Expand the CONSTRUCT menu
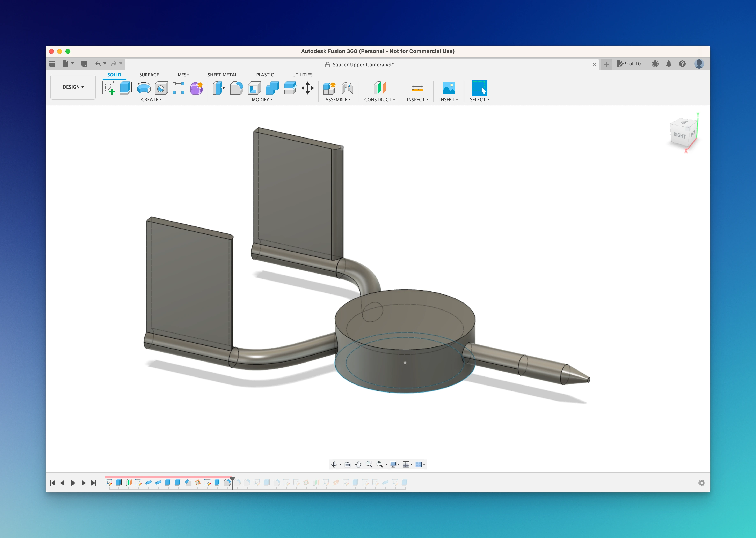The width and height of the screenshot is (756, 538). pyautogui.click(x=379, y=99)
